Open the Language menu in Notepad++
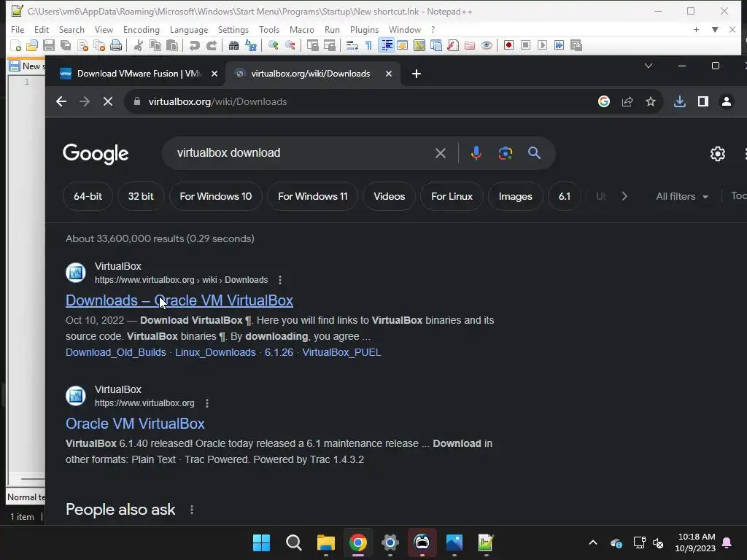 pyautogui.click(x=189, y=29)
